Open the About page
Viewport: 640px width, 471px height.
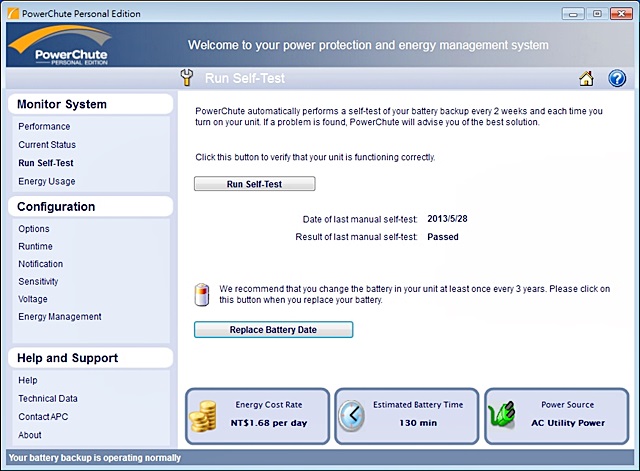point(29,435)
